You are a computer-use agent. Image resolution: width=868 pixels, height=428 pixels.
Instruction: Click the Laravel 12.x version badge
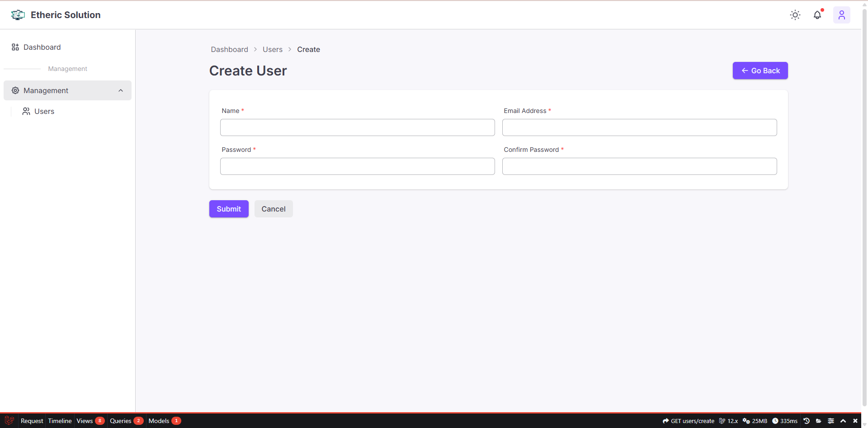click(x=728, y=421)
